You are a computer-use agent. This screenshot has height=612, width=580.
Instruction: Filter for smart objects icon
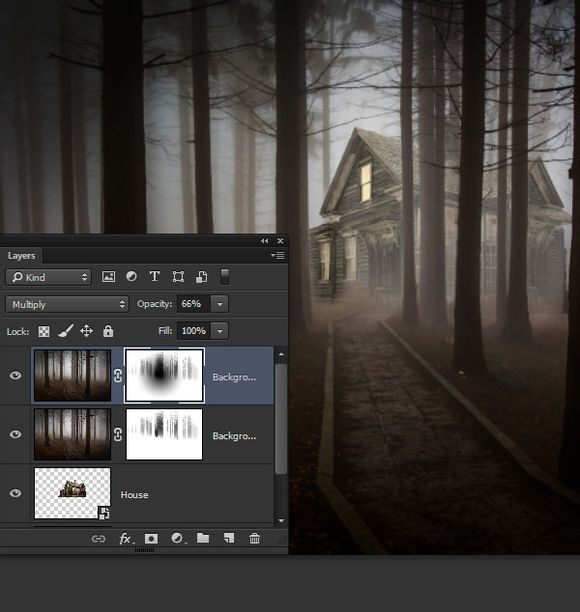tap(201, 277)
